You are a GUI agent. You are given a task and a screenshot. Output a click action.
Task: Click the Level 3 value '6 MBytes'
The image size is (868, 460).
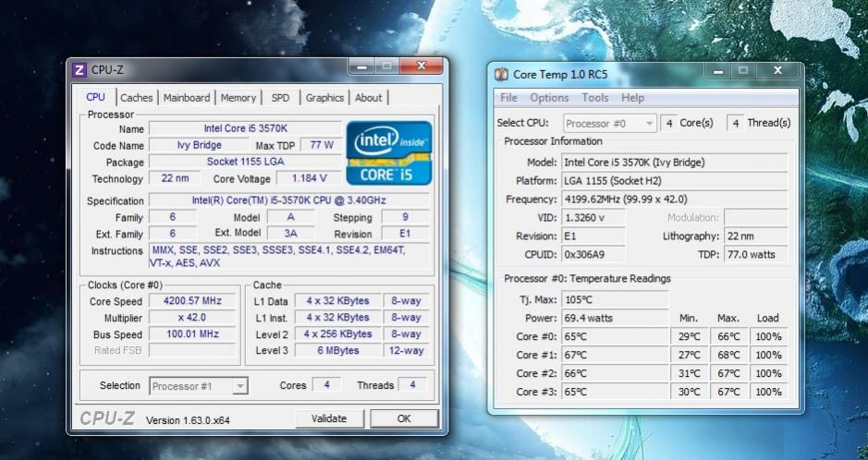pos(337,350)
